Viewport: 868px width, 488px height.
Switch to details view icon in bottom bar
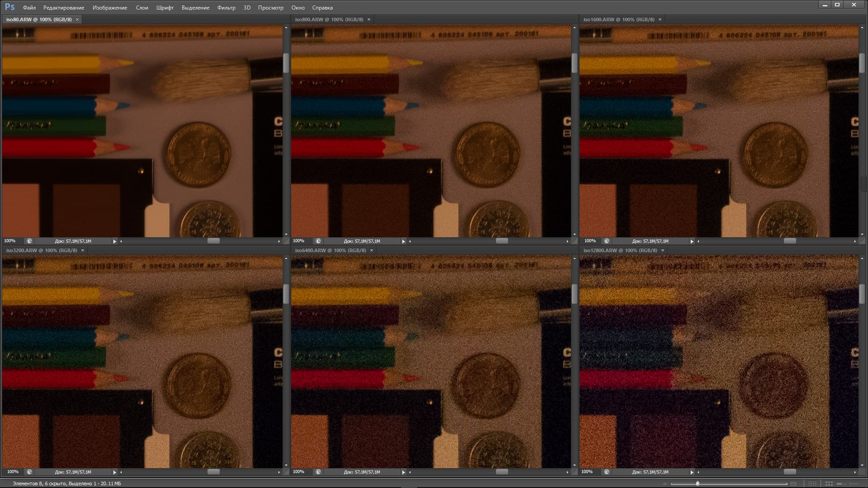pos(841,483)
